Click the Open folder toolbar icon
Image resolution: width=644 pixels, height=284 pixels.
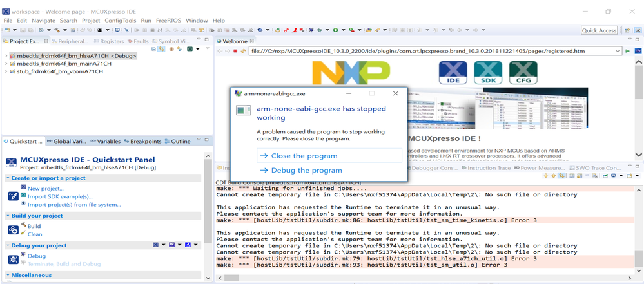(x=368, y=30)
